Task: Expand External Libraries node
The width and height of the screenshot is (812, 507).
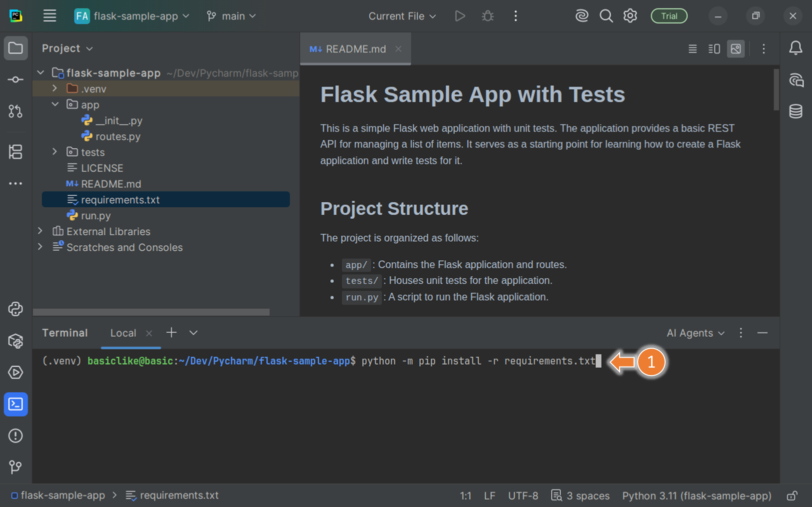Action: (41, 231)
